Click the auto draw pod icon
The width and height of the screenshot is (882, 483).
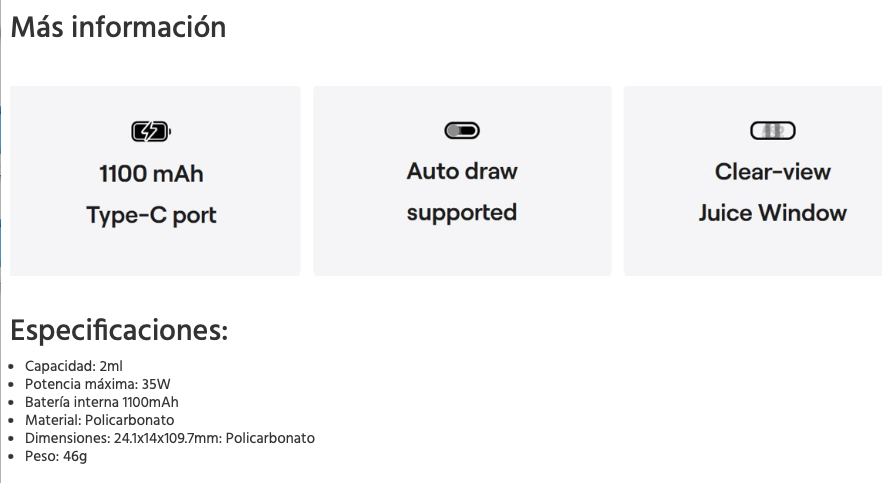[462, 130]
